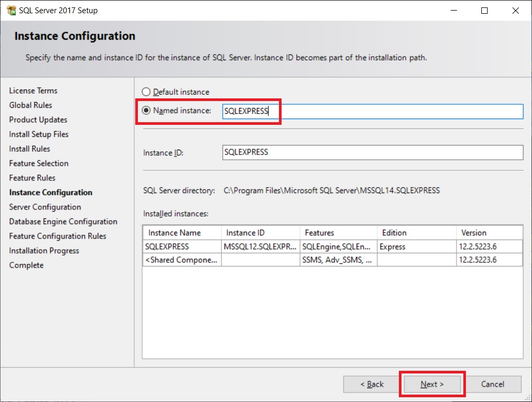The image size is (532, 402).
Task: Click Feature Selection in the steps list
Action: tap(39, 163)
